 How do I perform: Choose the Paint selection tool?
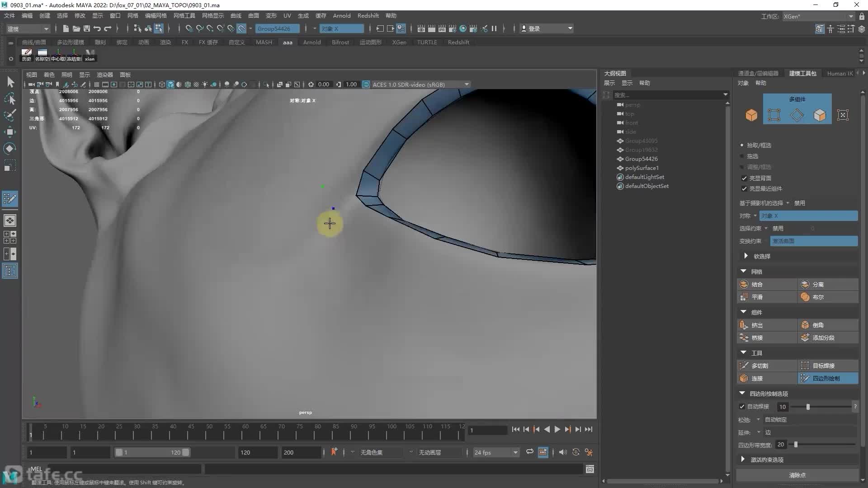tap(10, 115)
